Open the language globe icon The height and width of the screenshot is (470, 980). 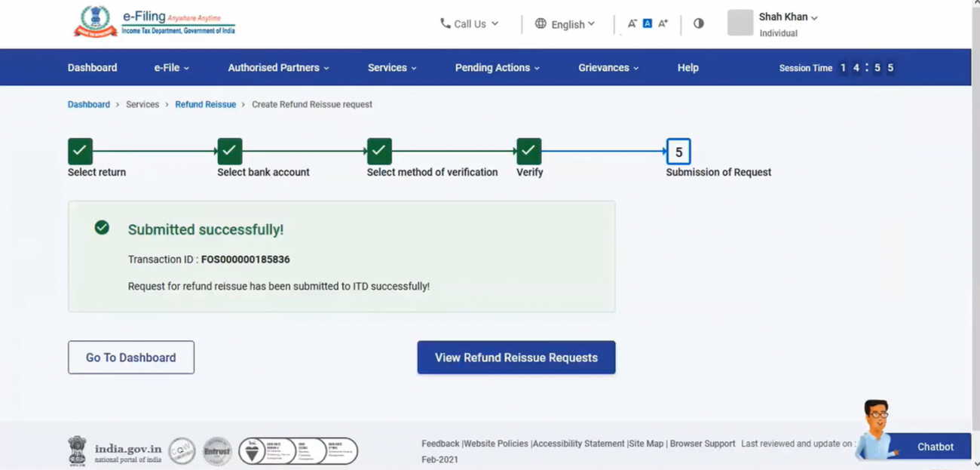pos(541,23)
